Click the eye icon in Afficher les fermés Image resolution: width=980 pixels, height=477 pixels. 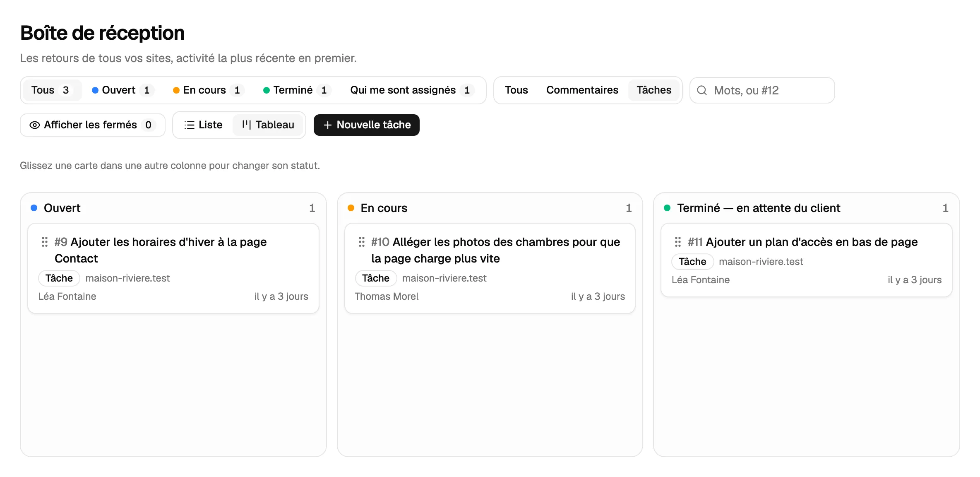coord(35,125)
